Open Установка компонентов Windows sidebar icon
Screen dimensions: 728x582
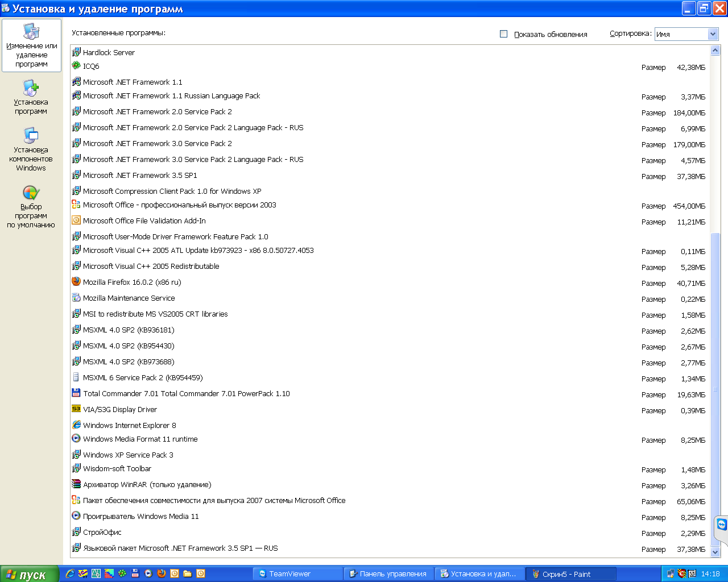[31, 135]
